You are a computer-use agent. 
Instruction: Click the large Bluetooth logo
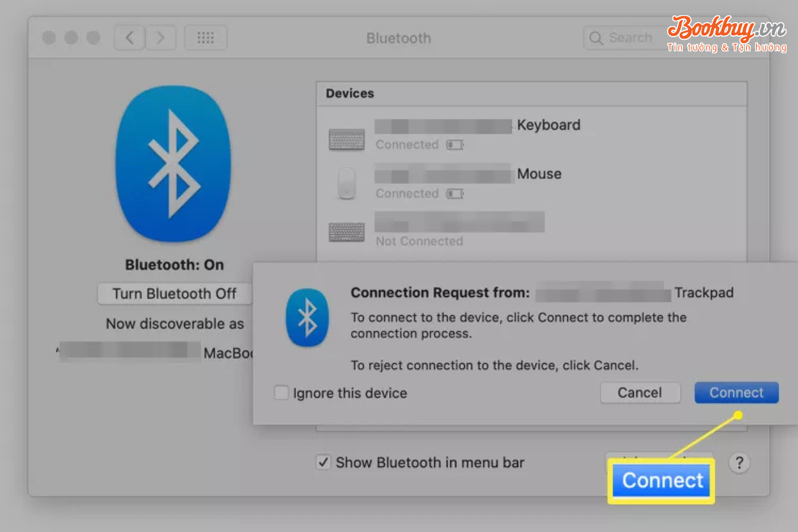pos(174,164)
